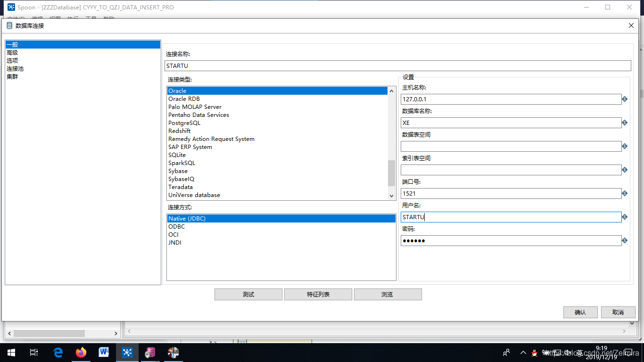Click the connection name field STARTU

tap(398, 66)
